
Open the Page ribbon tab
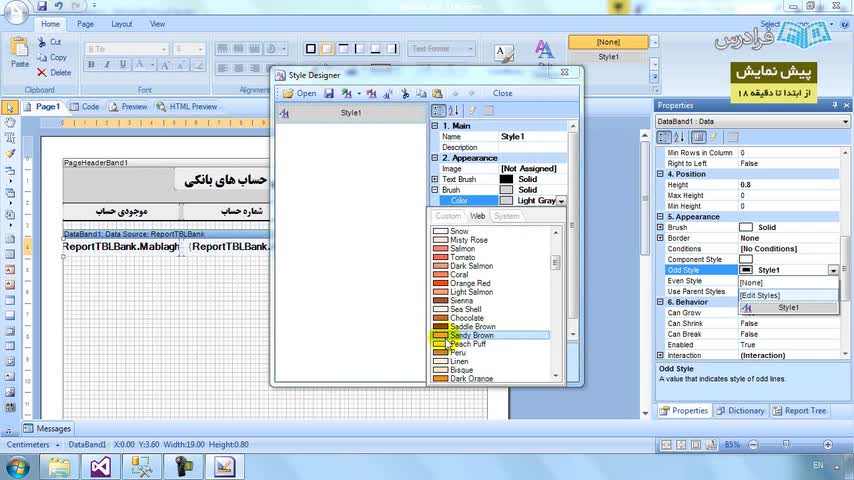click(85, 24)
